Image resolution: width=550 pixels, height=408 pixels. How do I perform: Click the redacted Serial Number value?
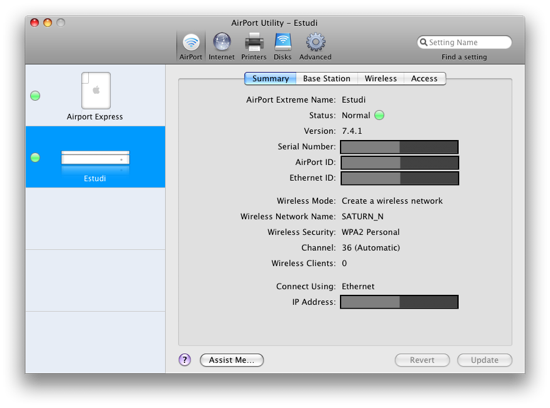(x=399, y=147)
